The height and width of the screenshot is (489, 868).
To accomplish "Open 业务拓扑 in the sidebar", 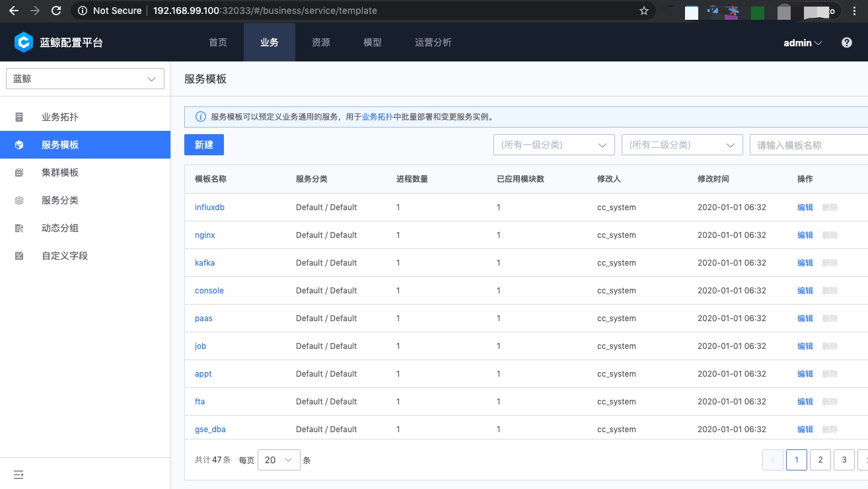I will pos(85,117).
